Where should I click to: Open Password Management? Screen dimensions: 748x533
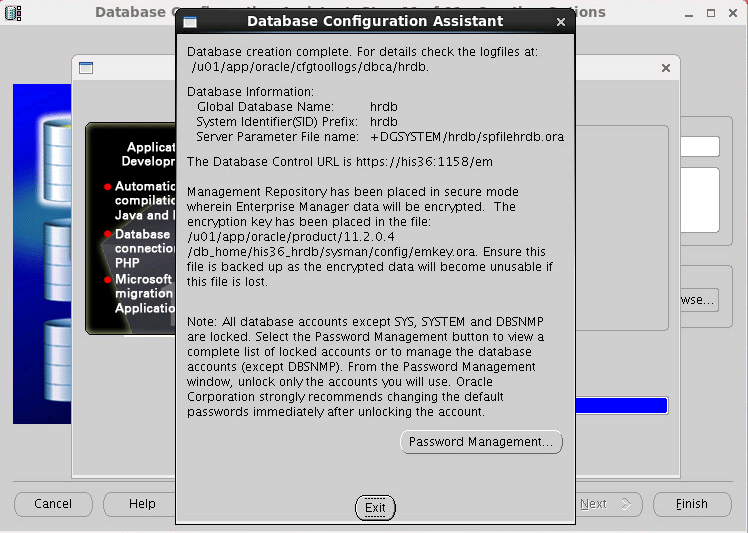(481, 442)
